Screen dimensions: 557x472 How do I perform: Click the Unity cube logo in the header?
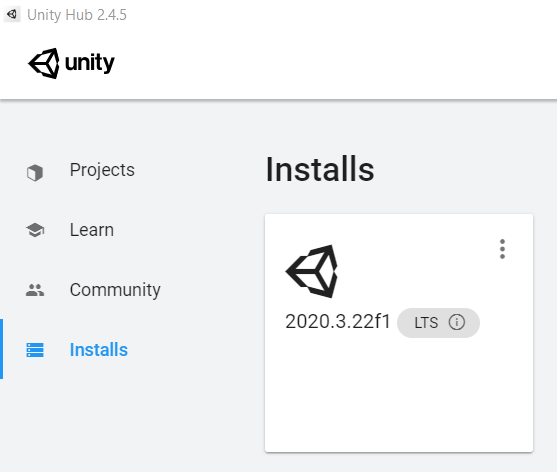coord(44,63)
